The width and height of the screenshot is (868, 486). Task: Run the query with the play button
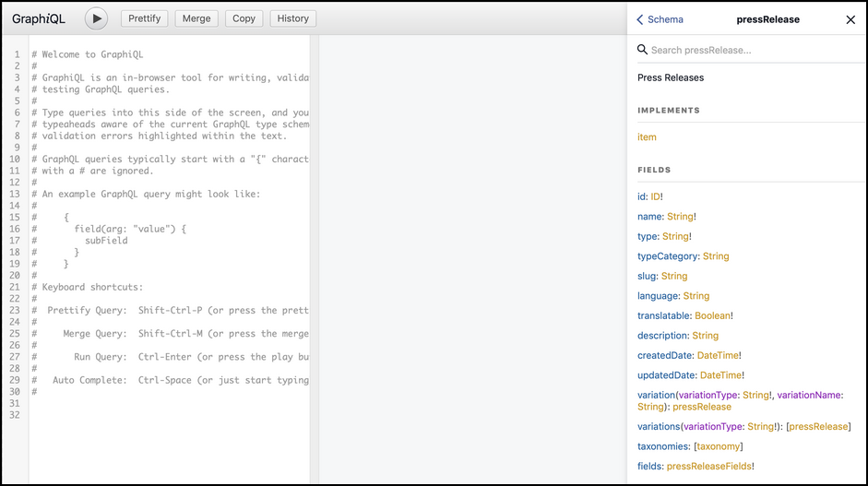point(96,18)
